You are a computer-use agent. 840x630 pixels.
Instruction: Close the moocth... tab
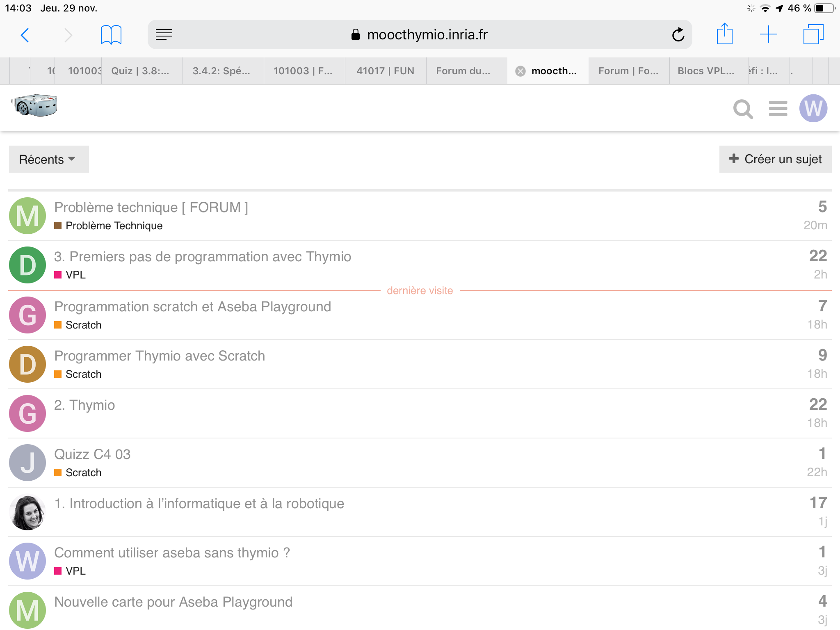click(520, 71)
